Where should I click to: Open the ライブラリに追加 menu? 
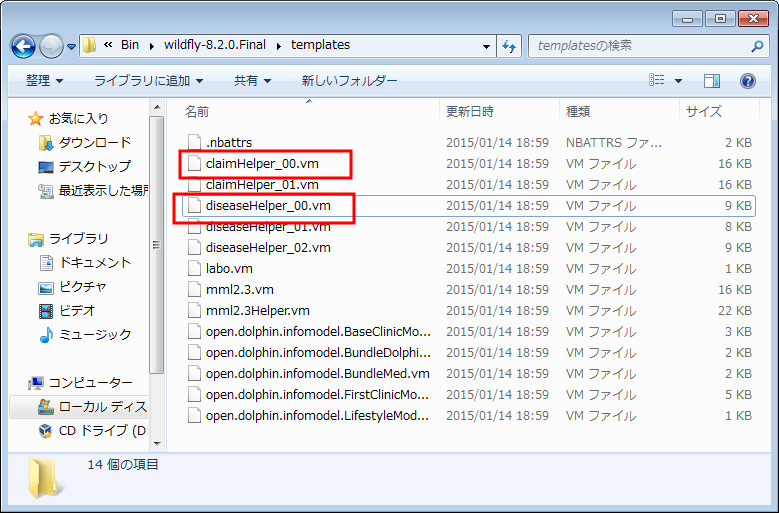pyautogui.click(x=149, y=80)
